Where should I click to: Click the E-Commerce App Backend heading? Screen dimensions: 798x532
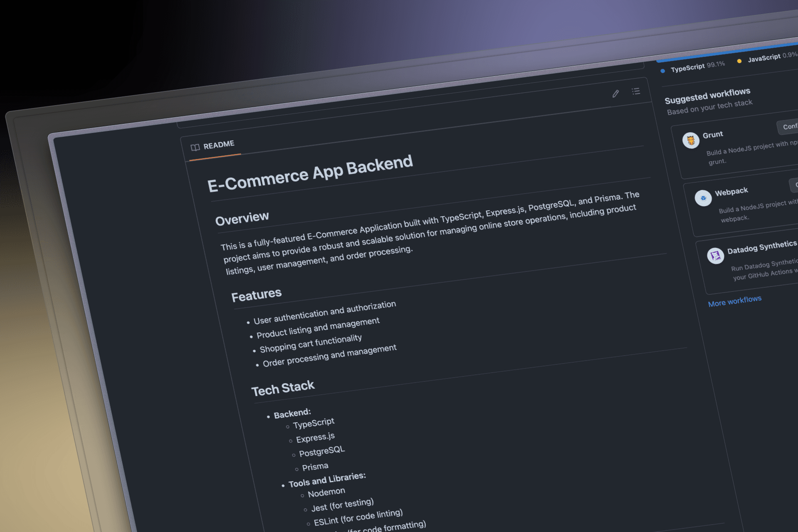click(310, 174)
